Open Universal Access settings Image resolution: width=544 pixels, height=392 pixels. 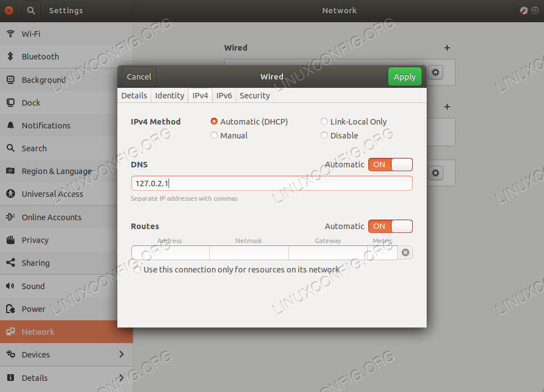[66, 194]
